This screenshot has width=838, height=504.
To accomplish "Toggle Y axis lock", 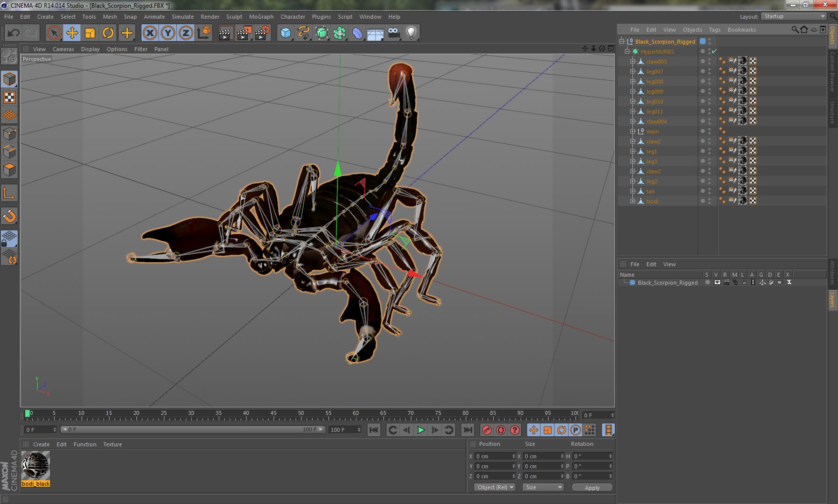I will click(x=168, y=33).
